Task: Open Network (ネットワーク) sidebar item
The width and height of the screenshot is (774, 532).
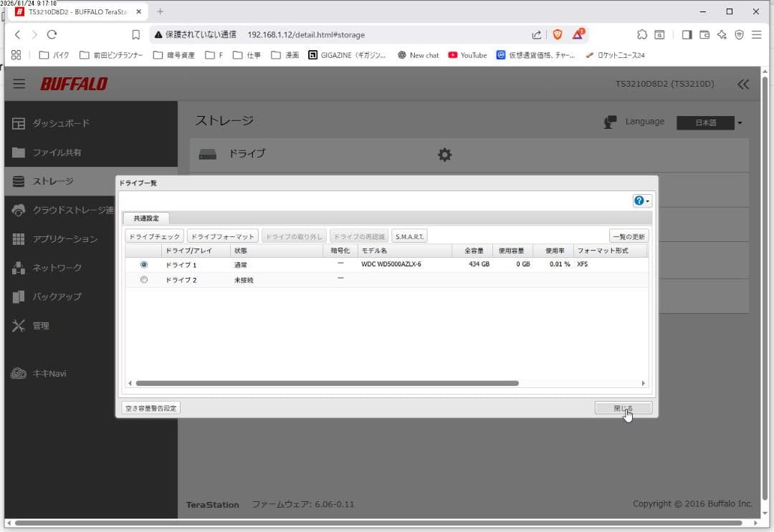Action: (x=60, y=268)
